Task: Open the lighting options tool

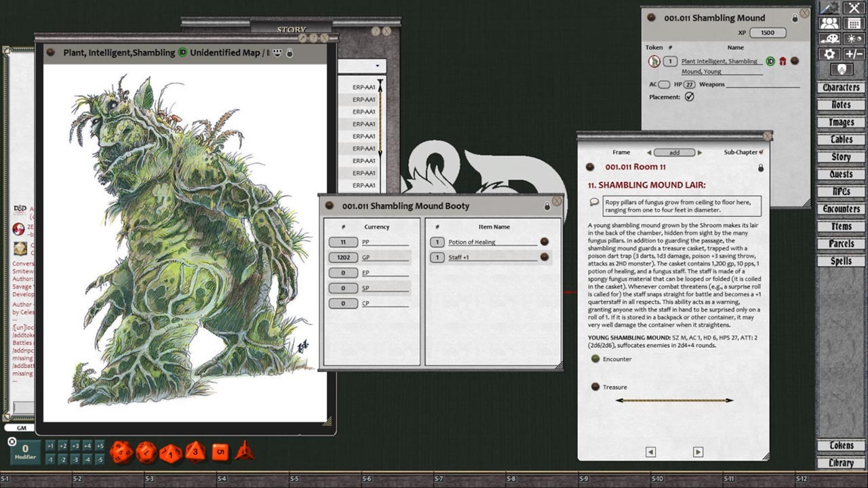Action: pos(853,39)
